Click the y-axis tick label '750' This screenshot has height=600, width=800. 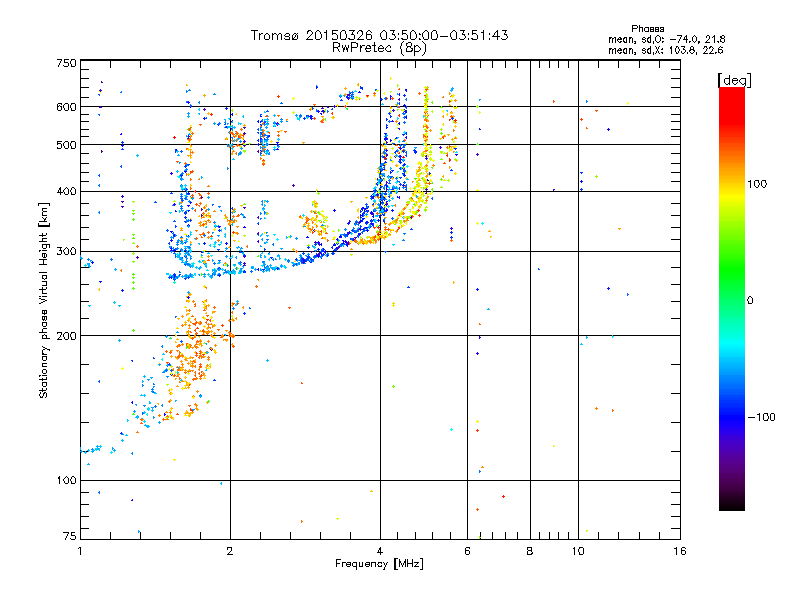(x=66, y=63)
